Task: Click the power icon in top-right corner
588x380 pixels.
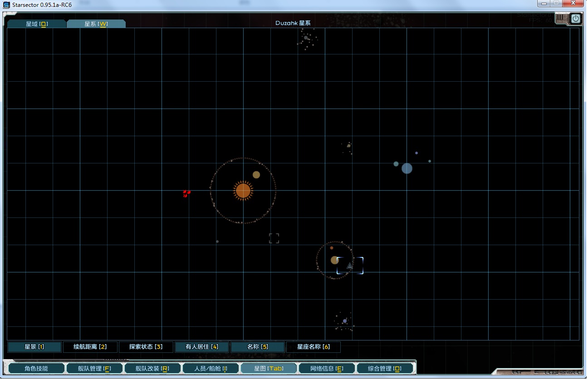Action: 575,19
